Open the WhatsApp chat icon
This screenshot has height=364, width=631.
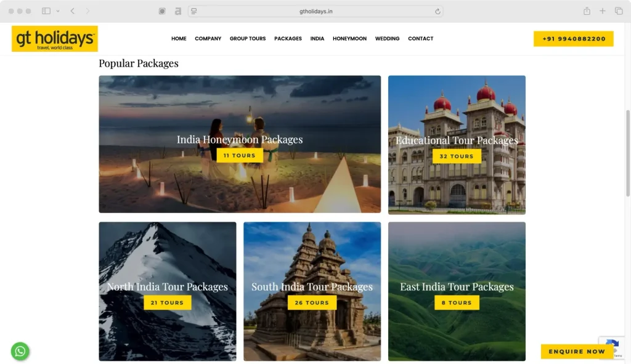click(x=20, y=352)
